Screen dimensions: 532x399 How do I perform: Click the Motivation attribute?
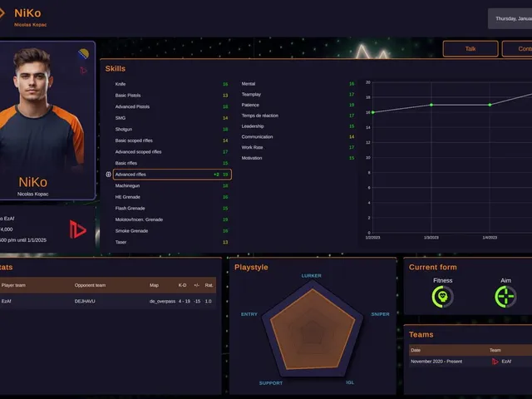tap(298, 158)
